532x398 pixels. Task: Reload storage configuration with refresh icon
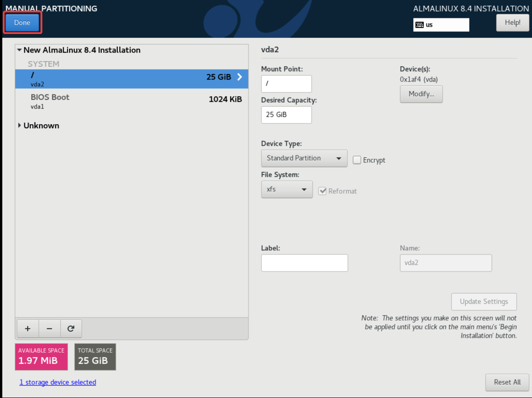(71, 329)
